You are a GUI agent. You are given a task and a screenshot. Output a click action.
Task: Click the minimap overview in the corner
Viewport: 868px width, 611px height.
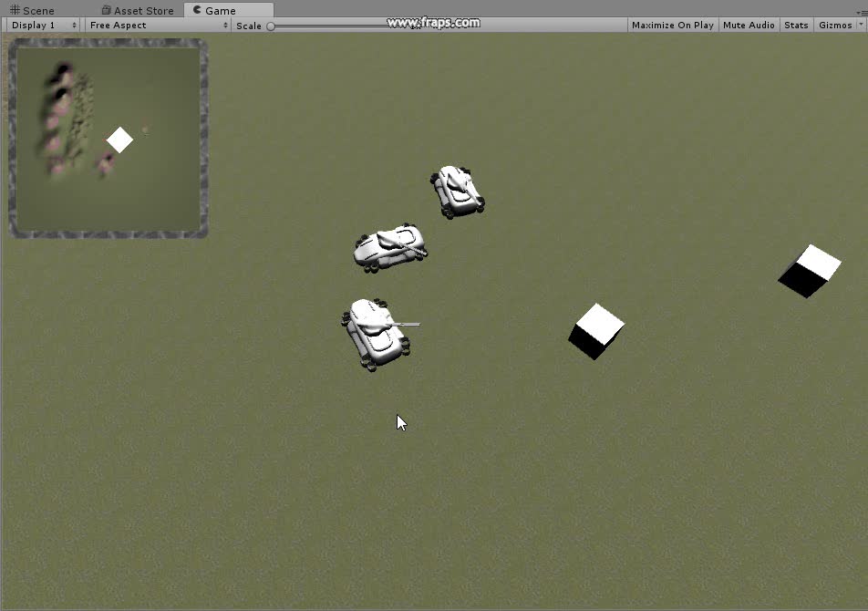(x=108, y=139)
